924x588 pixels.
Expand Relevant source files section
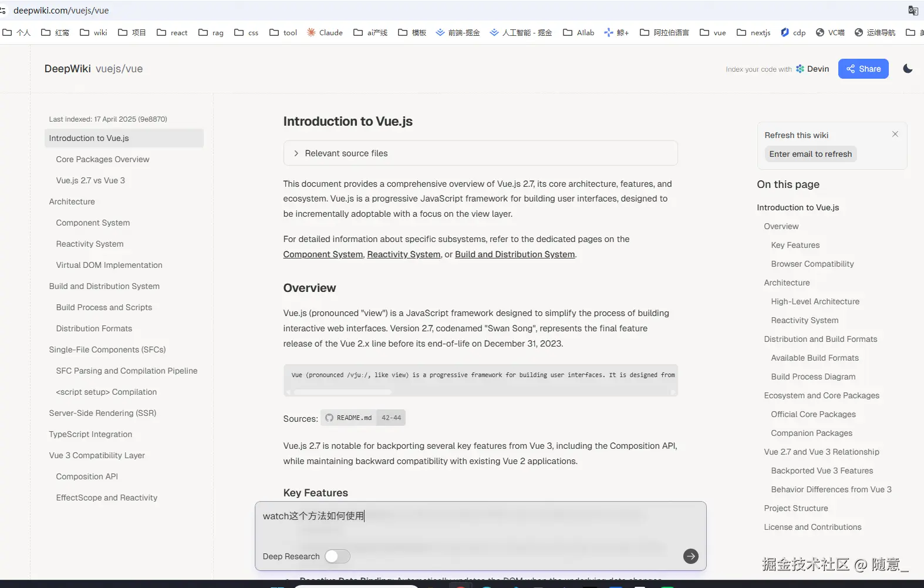(x=480, y=153)
